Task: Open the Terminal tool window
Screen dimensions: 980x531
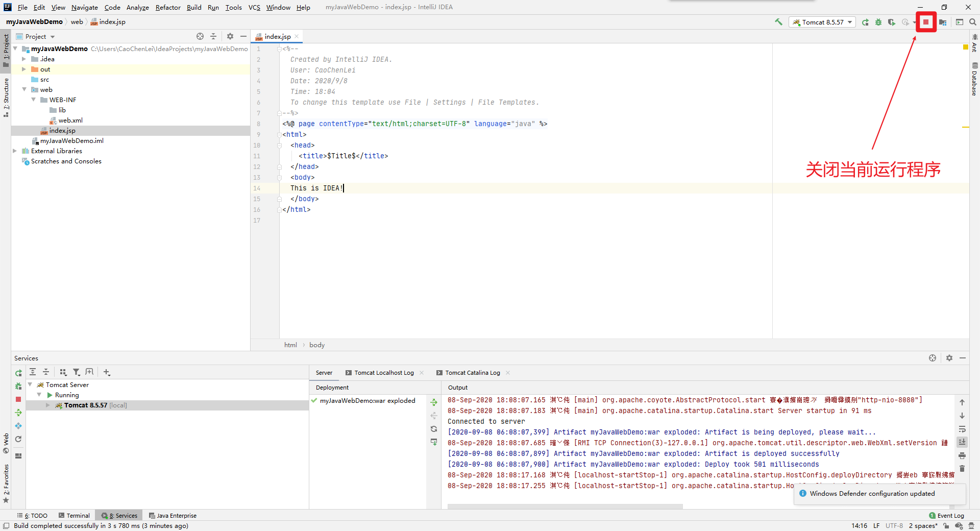Action: coord(74,515)
